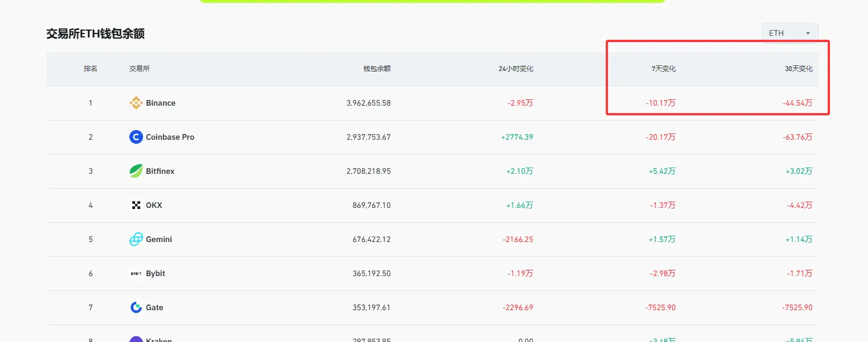
Task: Open the Bitfinex exchange link
Action: (x=160, y=171)
